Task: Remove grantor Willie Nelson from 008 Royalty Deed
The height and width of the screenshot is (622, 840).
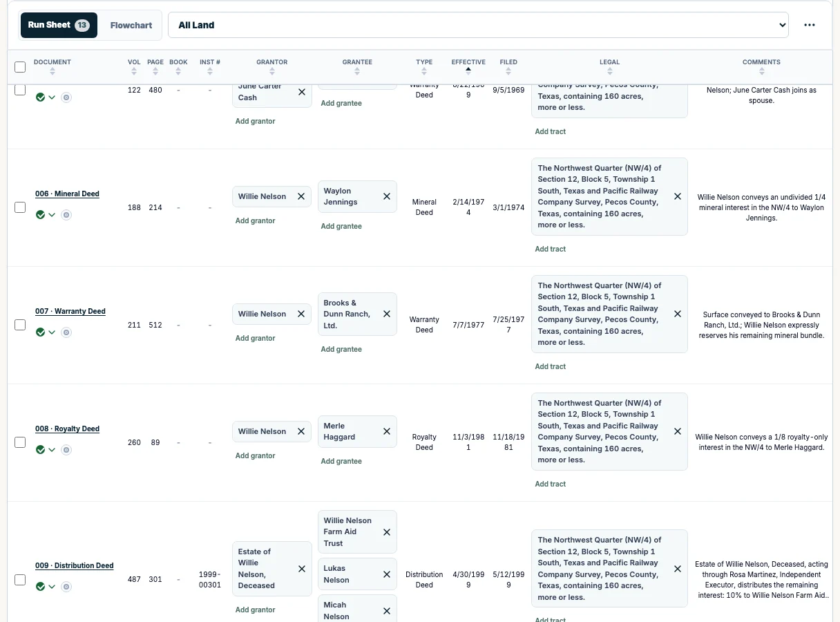Action: click(301, 431)
